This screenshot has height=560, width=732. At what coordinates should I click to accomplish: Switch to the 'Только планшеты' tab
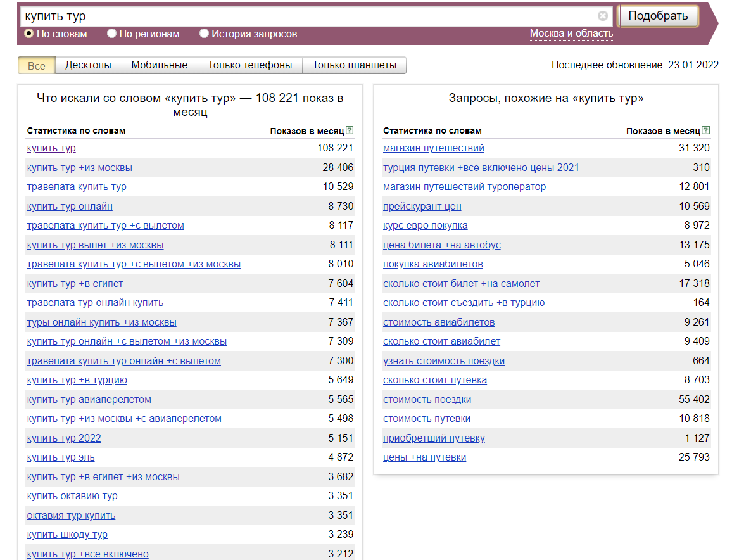tap(355, 65)
